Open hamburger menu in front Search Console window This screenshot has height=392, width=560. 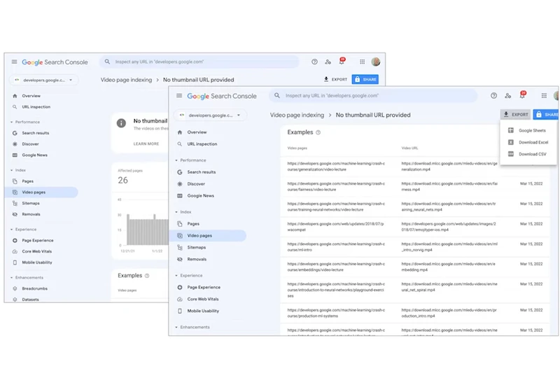(179, 96)
